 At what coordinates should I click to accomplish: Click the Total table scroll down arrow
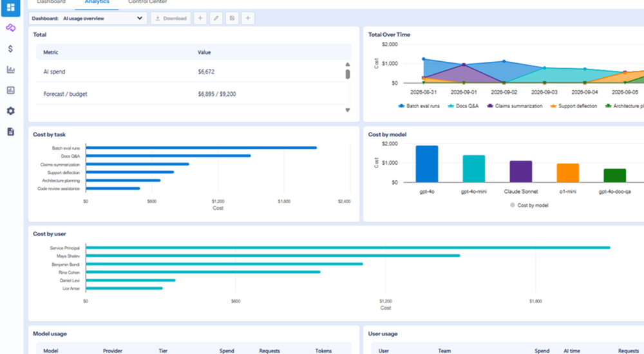click(x=348, y=110)
